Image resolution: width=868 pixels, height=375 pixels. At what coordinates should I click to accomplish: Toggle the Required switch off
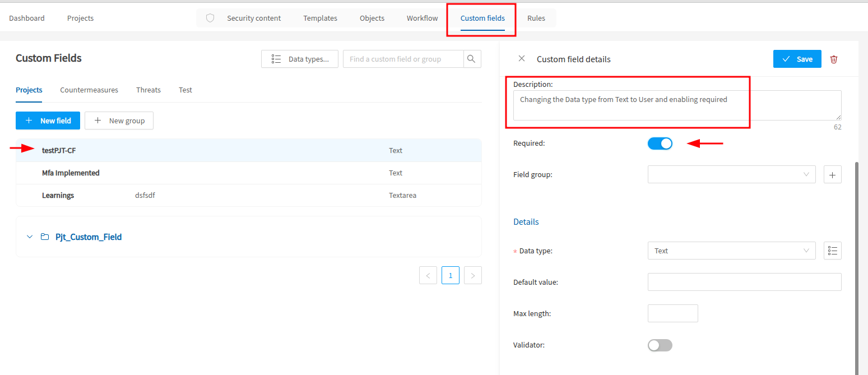660,143
